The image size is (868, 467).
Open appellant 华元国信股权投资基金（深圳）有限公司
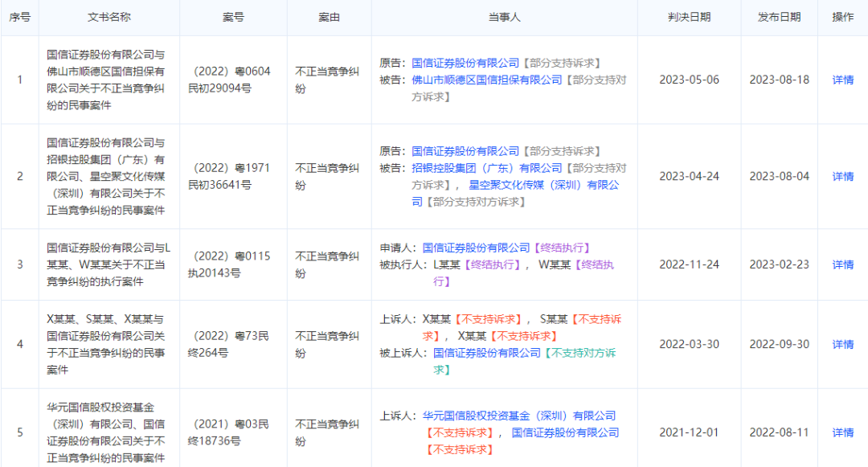tap(519, 416)
